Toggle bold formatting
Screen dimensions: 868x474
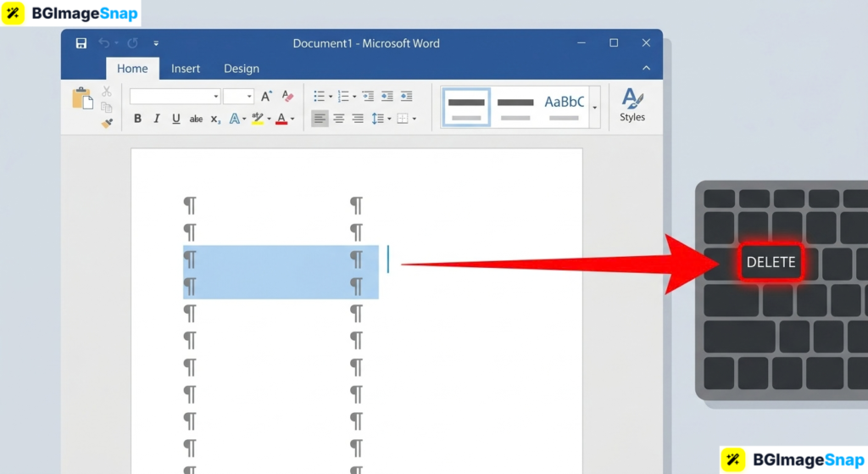point(138,119)
